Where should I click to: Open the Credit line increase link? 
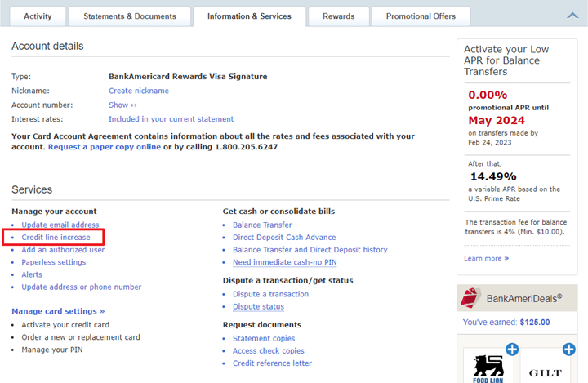[56, 238]
